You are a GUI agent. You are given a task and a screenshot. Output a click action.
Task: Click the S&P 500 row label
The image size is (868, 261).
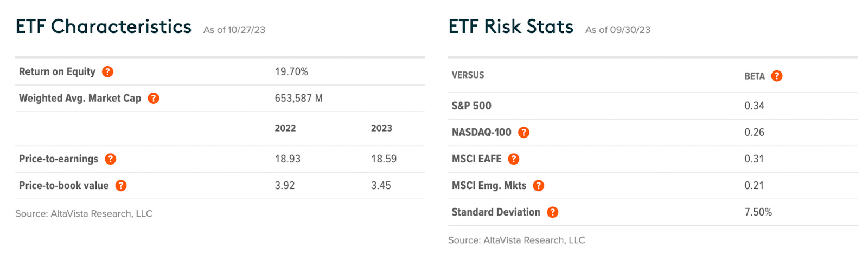tap(471, 106)
